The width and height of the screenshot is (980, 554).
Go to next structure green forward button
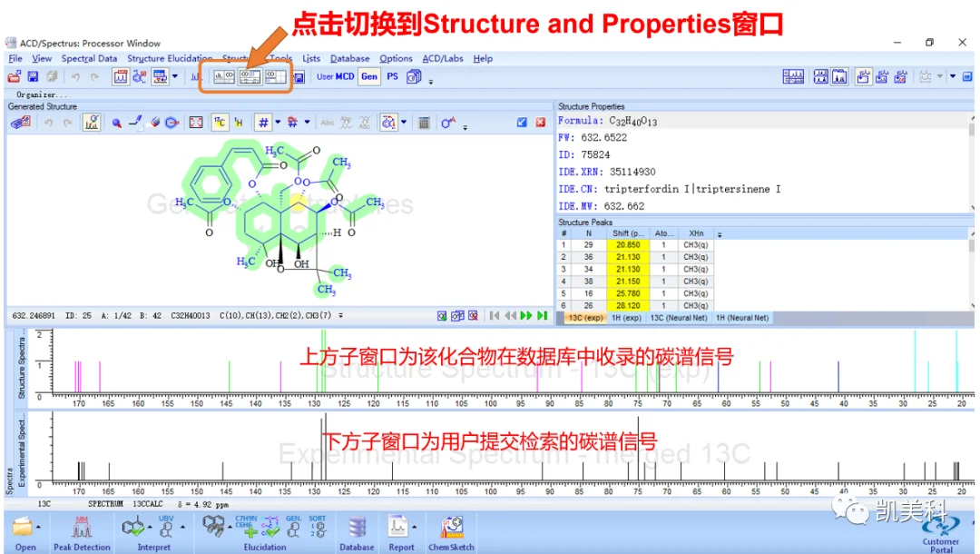526,316
